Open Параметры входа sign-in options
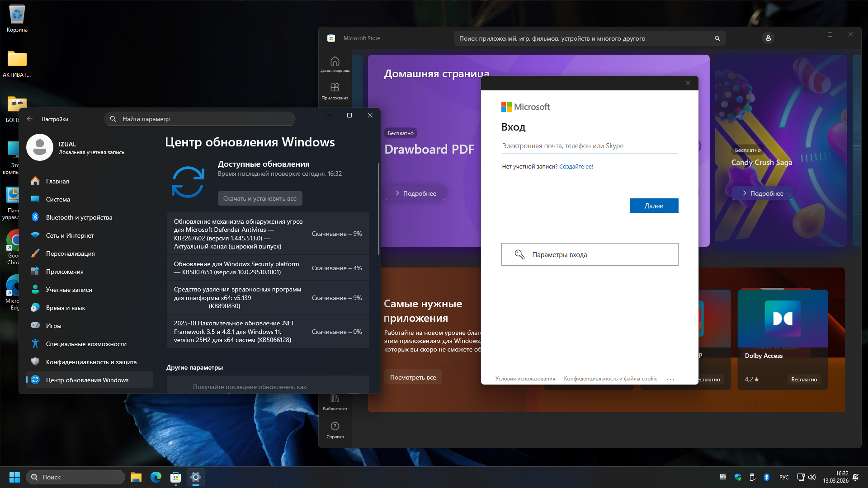The image size is (868, 488). 589,254
